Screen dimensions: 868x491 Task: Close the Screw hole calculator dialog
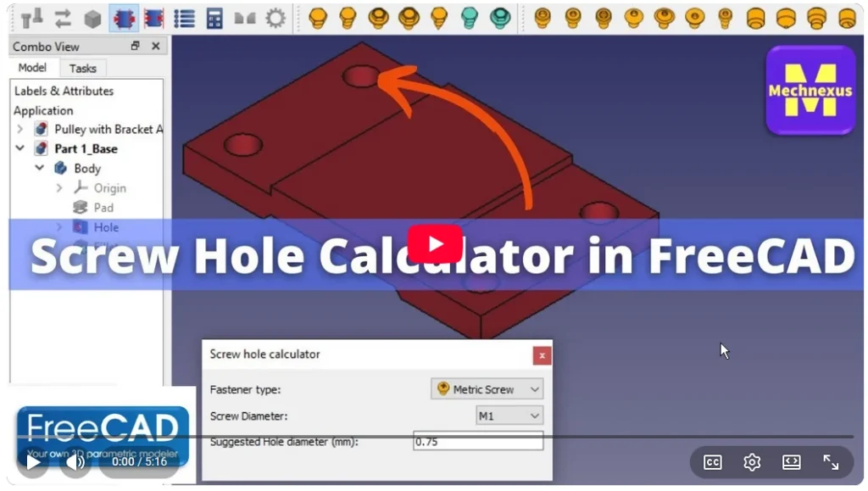click(x=542, y=355)
